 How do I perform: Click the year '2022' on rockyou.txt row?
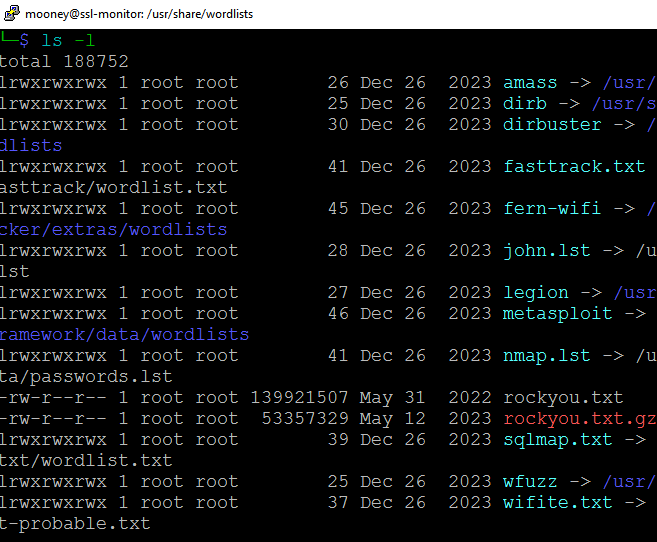pyautogui.click(x=469, y=397)
